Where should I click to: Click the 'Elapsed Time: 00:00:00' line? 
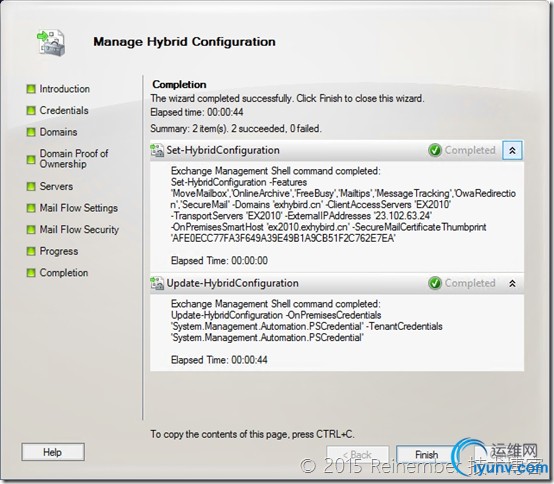pyautogui.click(x=219, y=261)
